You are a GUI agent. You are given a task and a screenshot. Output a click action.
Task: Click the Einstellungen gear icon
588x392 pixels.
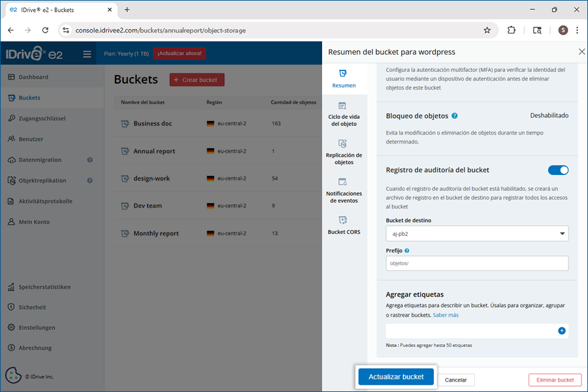coord(11,327)
